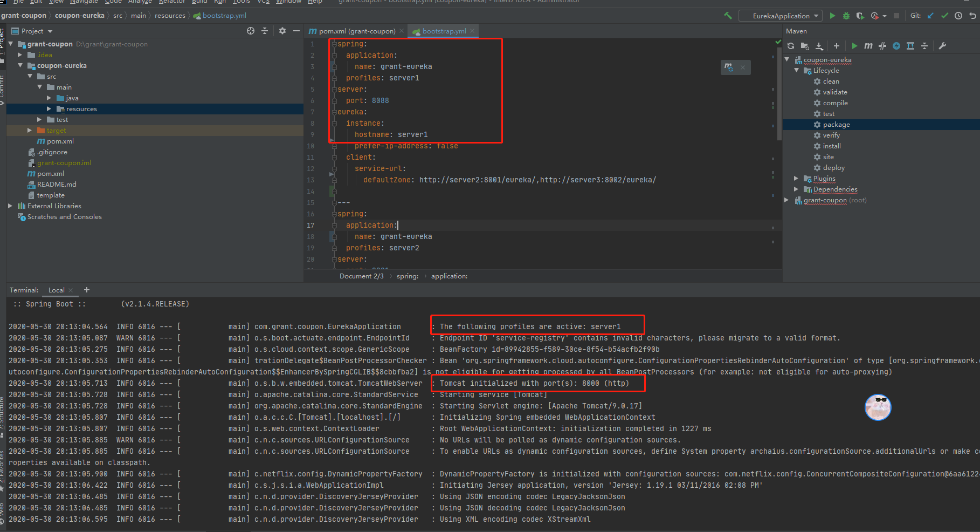This screenshot has width=980, height=532.
Task: Select the package lifecycle goal
Action: tap(836, 124)
